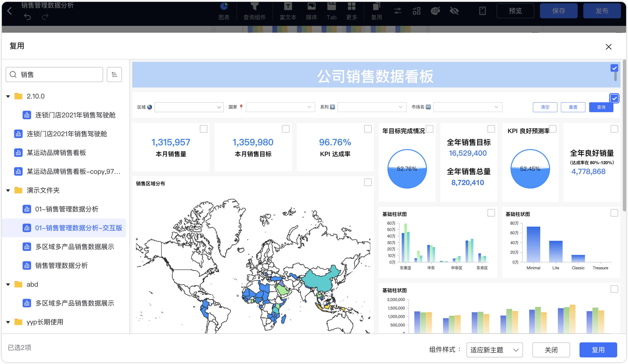Confirm with the blue 复用 button
The width and height of the screenshot is (628, 364).
coord(598,350)
